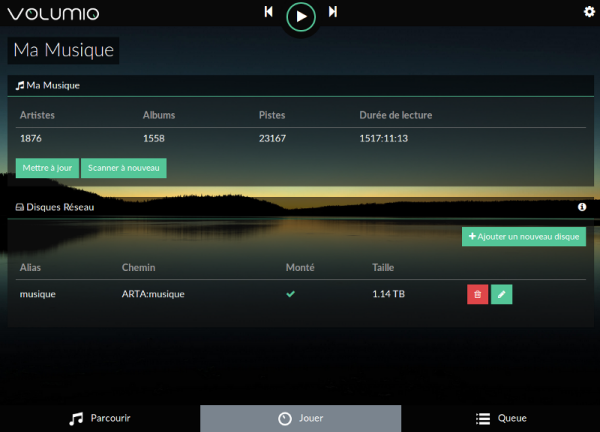Skip to the next track
The width and height of the screenshot is (600, 432).
pyautogui.click(x=333, y=12)
